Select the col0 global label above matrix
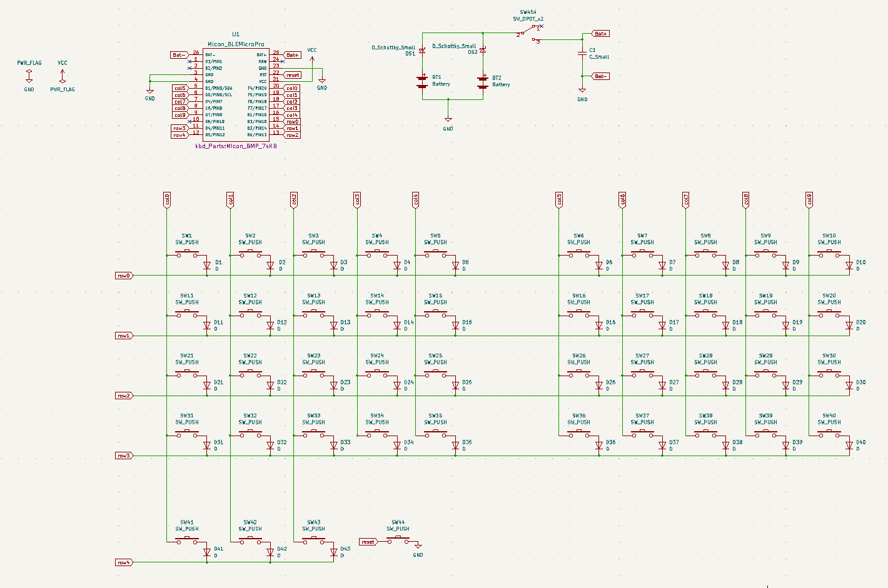This screenshot has height=588, width=888. (167, 200)
